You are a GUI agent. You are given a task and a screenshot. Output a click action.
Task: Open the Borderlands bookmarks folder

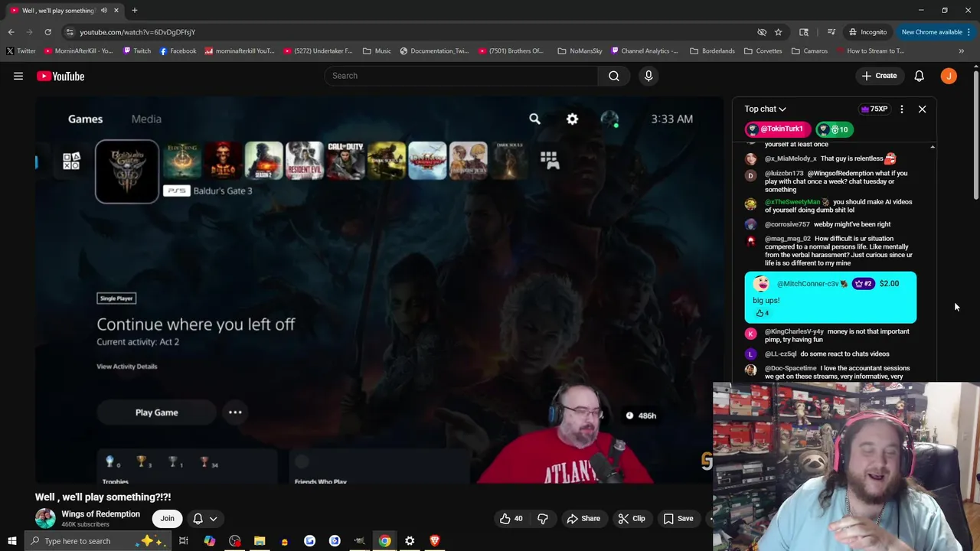712,51
